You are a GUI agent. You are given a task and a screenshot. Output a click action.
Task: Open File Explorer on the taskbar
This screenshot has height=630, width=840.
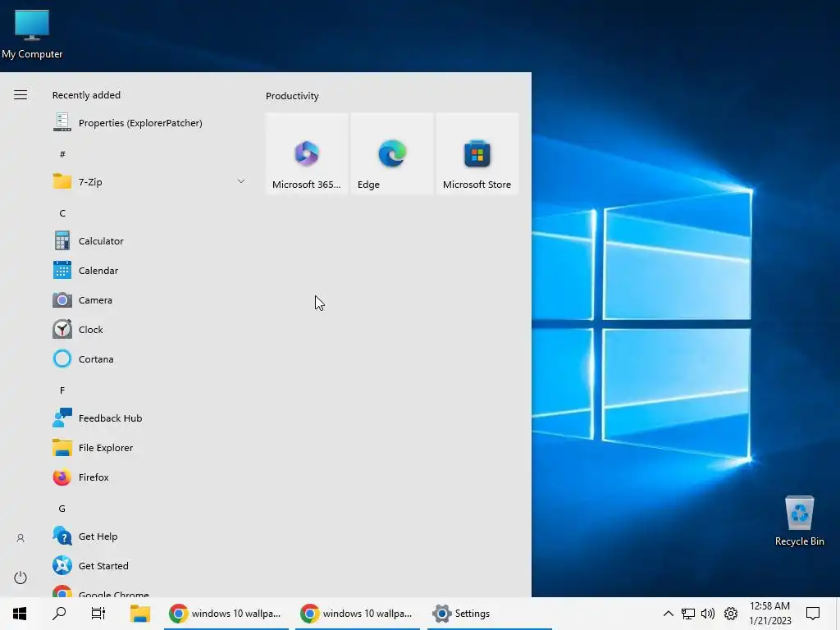[x=139, y=614]
